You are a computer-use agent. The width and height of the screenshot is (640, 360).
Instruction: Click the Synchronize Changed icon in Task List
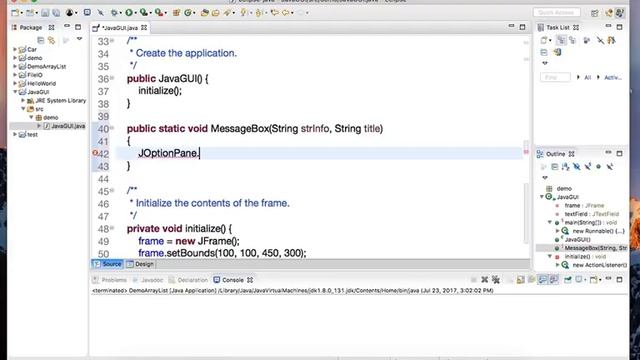(557, 52)
